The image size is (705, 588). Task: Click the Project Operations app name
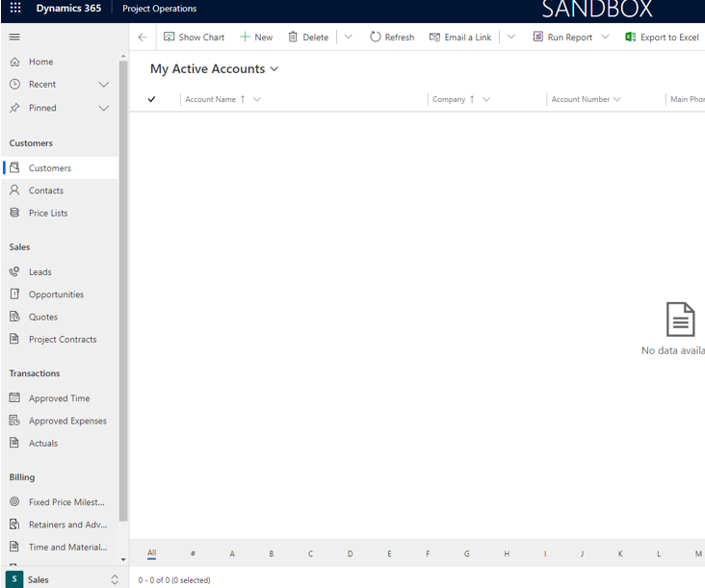[159, 9]
